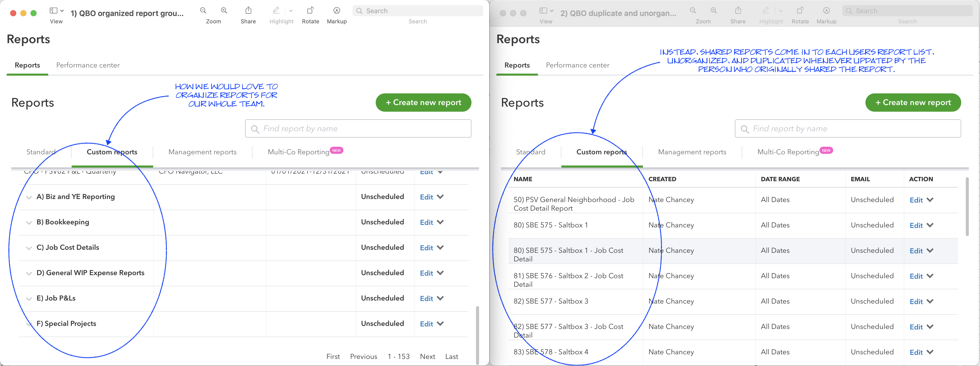
Task: Click the Next pagination link
Action: (x=428, y=356)
